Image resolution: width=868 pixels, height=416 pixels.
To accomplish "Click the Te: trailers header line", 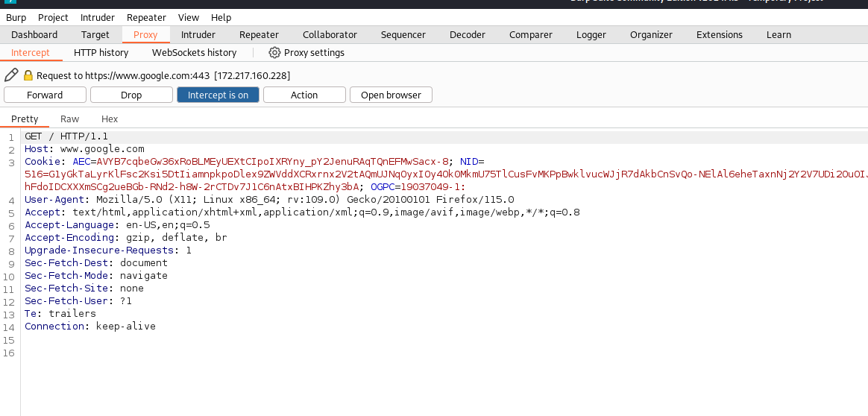I will click(x=60, y=314).
